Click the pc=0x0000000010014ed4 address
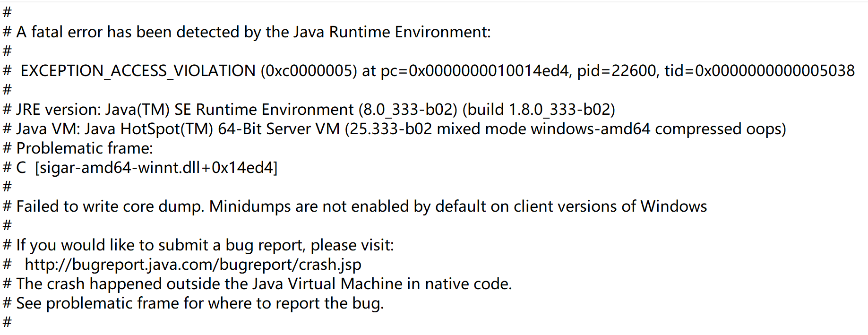The height and width of the screenshot is (335, 868). (x=474, y=71)
